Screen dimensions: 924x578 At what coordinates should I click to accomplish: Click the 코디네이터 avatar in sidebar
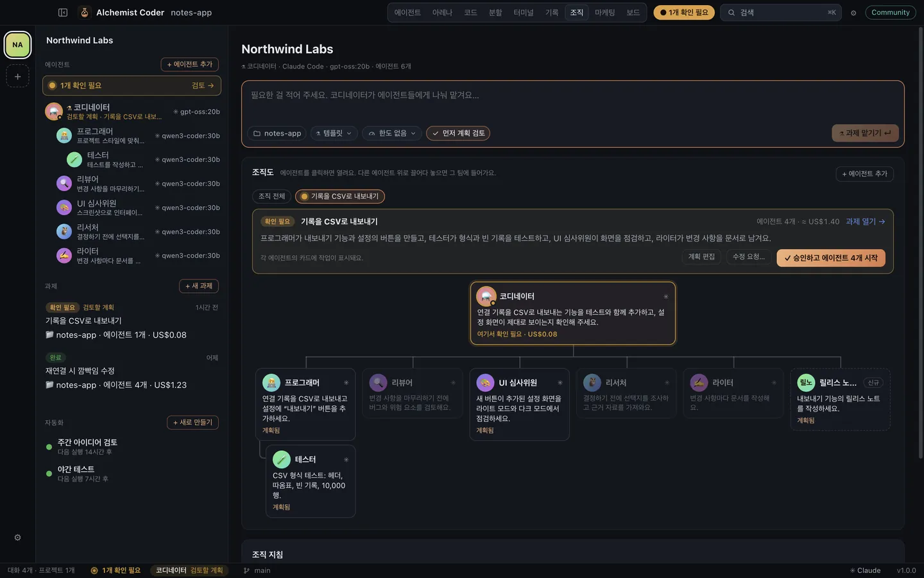point(54,111)
